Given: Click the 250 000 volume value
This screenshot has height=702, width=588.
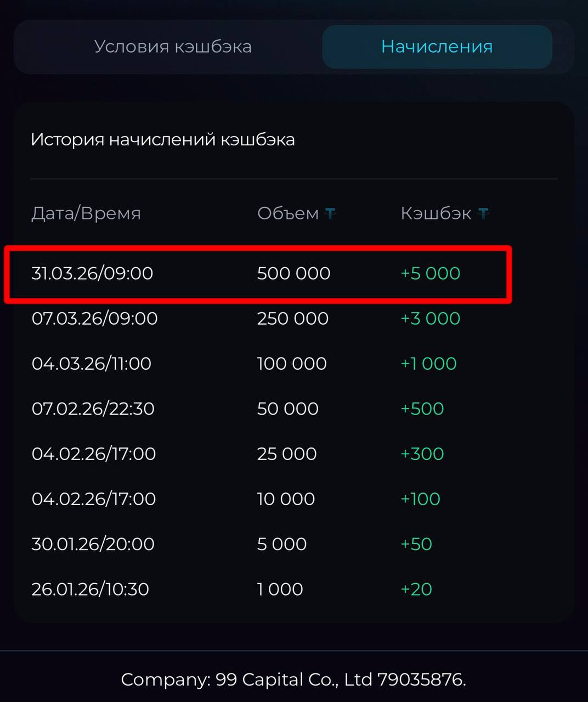Looking at the screenshot, I should (x=292, y=319).
